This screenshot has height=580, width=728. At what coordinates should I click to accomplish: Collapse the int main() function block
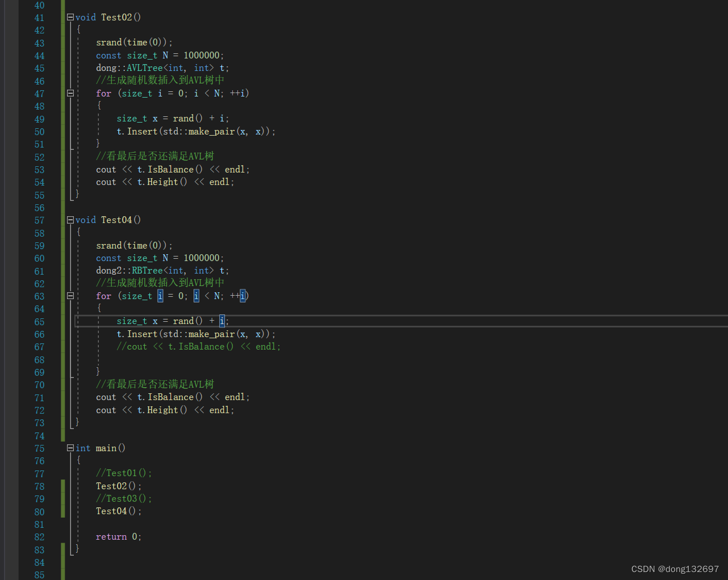[70, 448]
